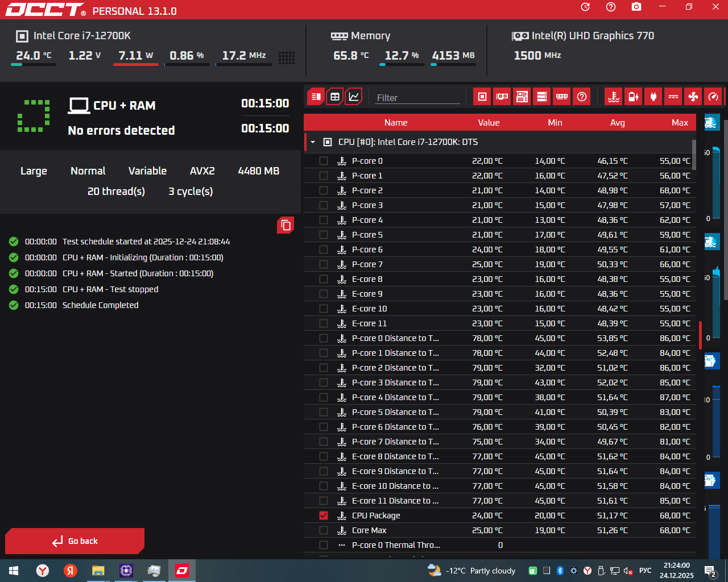Image resolution: width=728 pixels, height=582 pixels.
Task: Collapse the CPU [#0] DTS sensor group
Action: coord(313,142)
